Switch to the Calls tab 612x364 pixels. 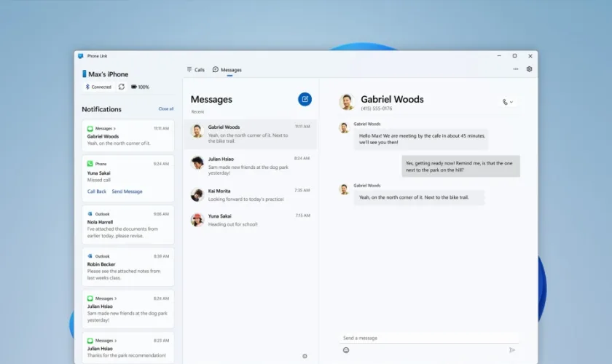tap(195, 70)
